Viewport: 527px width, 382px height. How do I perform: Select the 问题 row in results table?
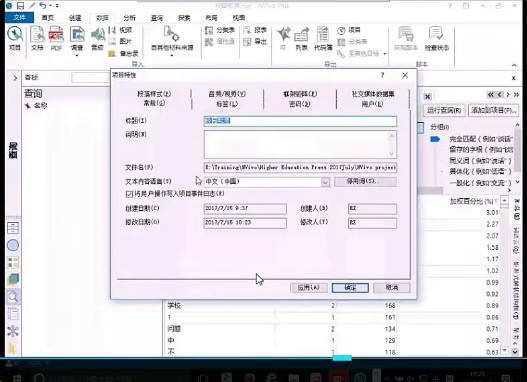[280, 329]
